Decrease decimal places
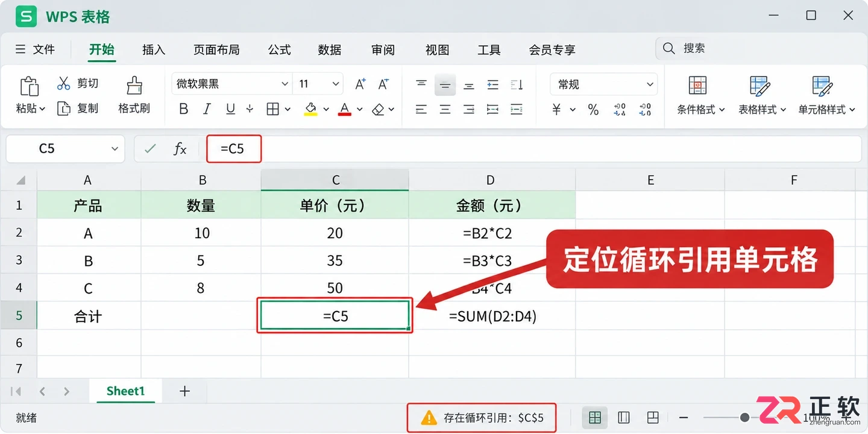 (x=646, y=109)
